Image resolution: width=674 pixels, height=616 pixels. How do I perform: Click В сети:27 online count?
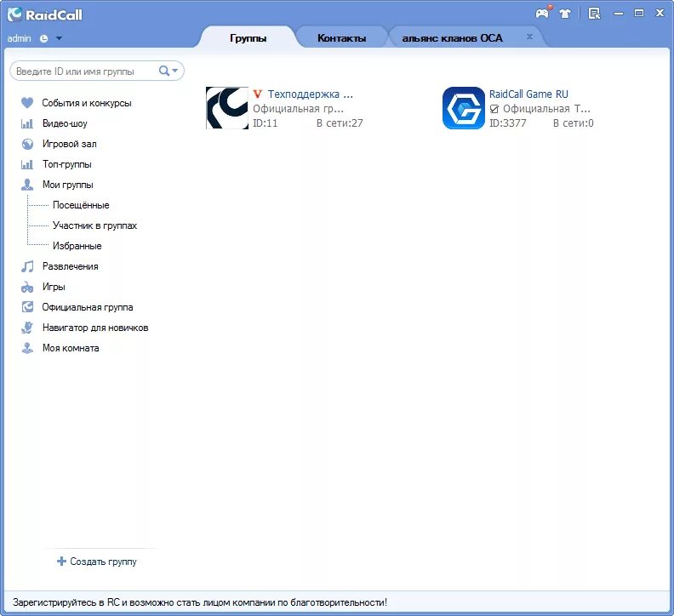click(x=340, y=123)
